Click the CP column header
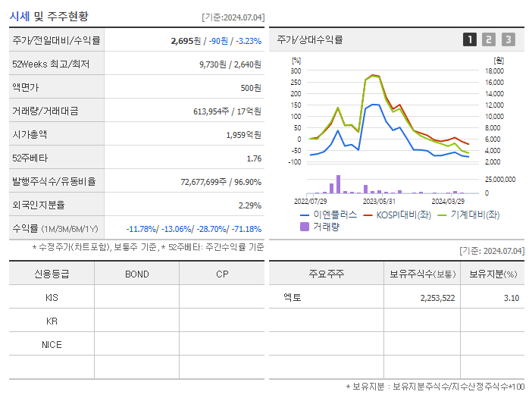Viewport: 532px width, 398px height. [222, 274]
